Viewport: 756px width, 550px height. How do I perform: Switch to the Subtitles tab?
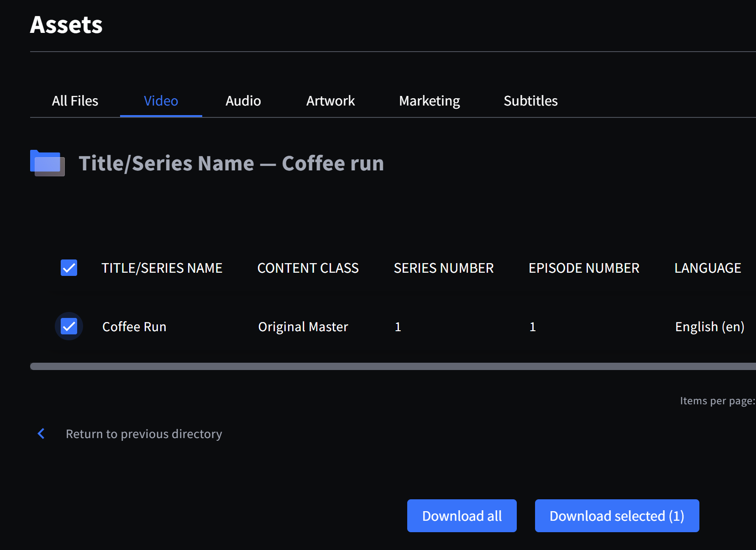(x=530, y=100)
